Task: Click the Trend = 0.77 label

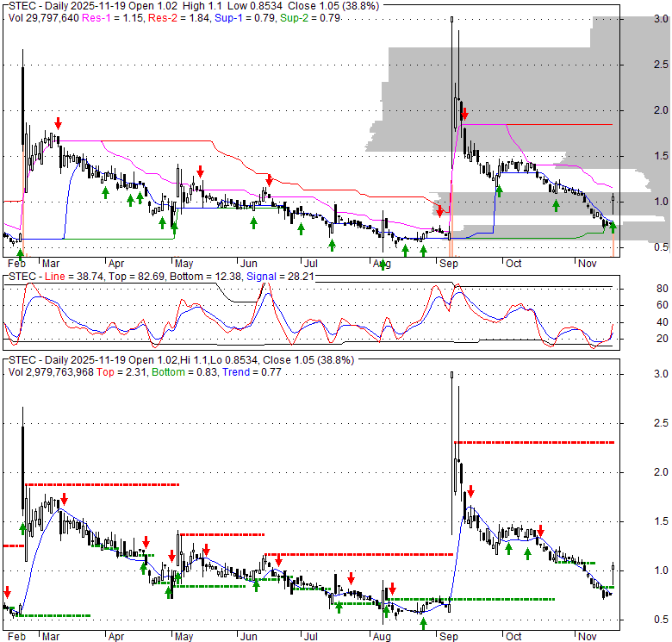Action: pyautogui.click(x=252, y=372)
